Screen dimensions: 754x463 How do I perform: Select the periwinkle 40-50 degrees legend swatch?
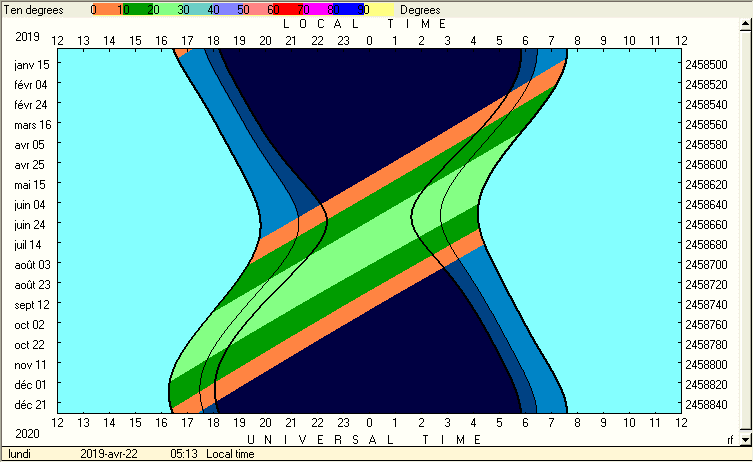pyautogui.click(x=228, y=10)
